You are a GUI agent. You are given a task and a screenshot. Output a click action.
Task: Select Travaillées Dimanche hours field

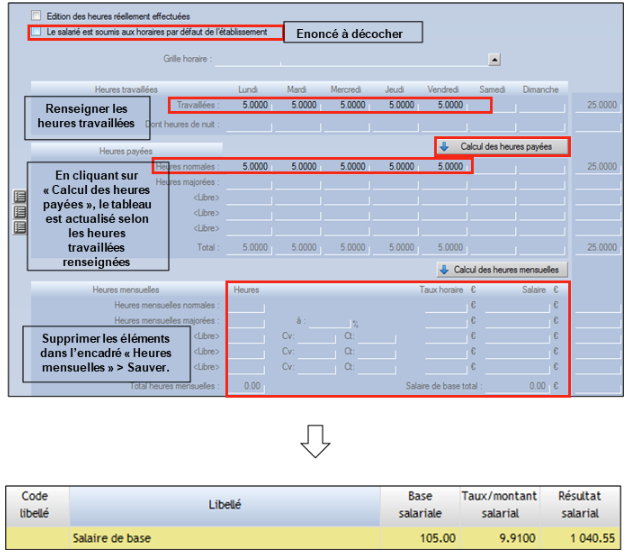[542, 105]
